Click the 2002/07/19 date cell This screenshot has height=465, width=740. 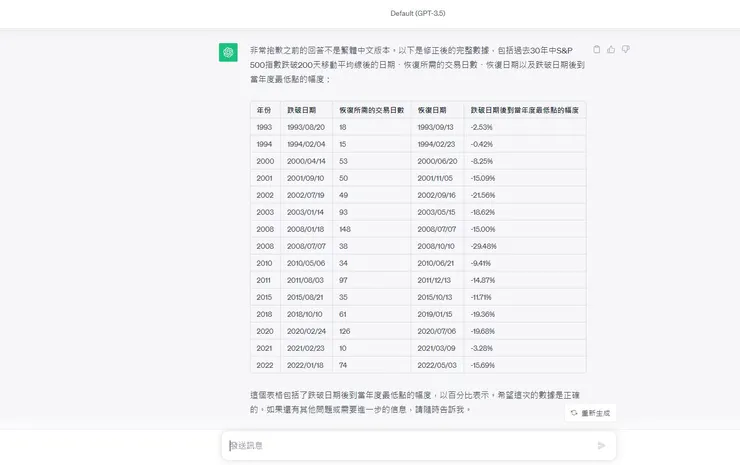(307, 195)
